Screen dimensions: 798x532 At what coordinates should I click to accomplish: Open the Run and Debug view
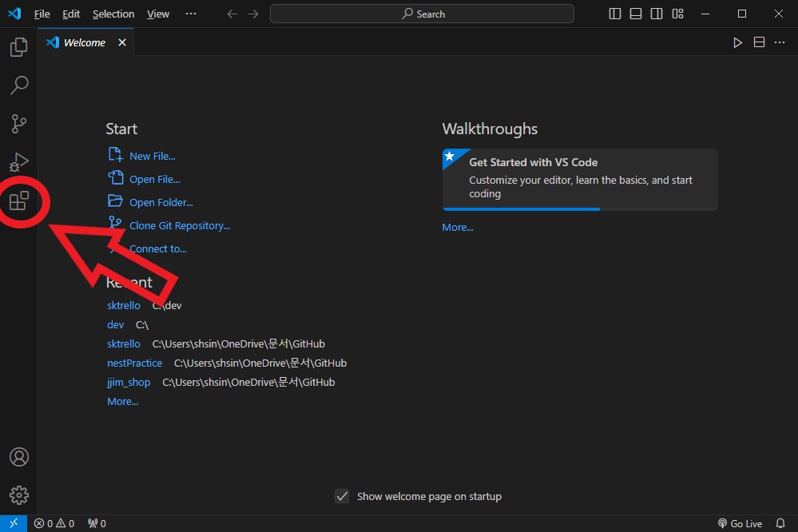tap(19, 162)
